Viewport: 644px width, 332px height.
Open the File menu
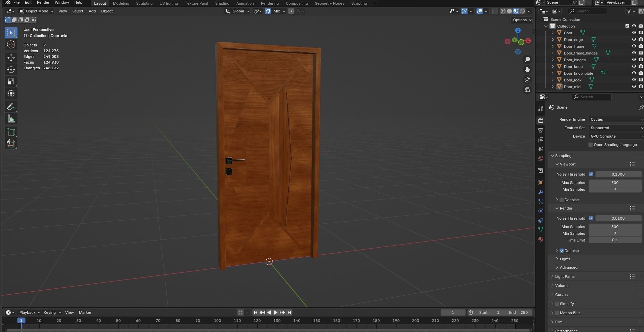(x=16, y=2)
